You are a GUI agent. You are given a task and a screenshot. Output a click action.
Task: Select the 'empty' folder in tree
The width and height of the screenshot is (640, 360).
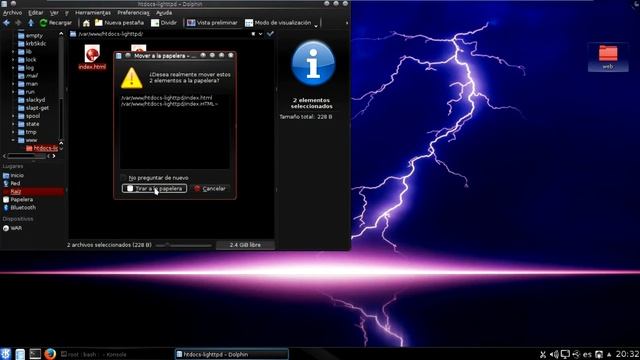point(34,36)
